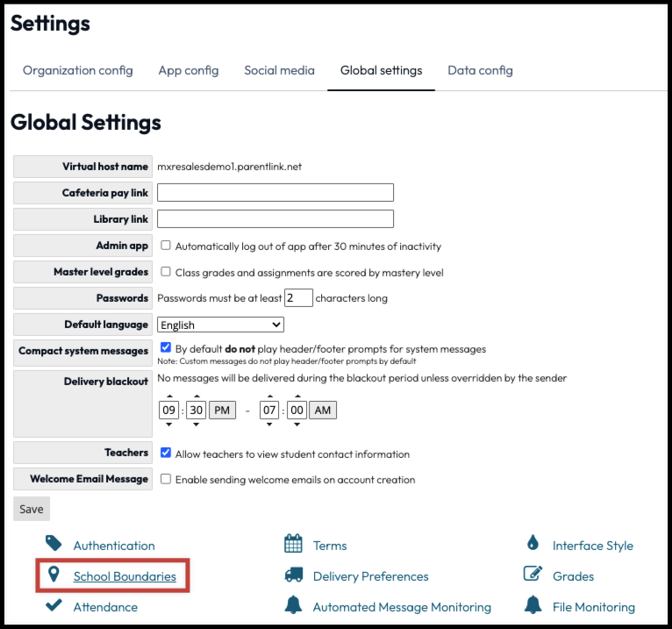The image size is (672, 629).
Task: Click the Grades edit icon
Action: coord(533,575)
